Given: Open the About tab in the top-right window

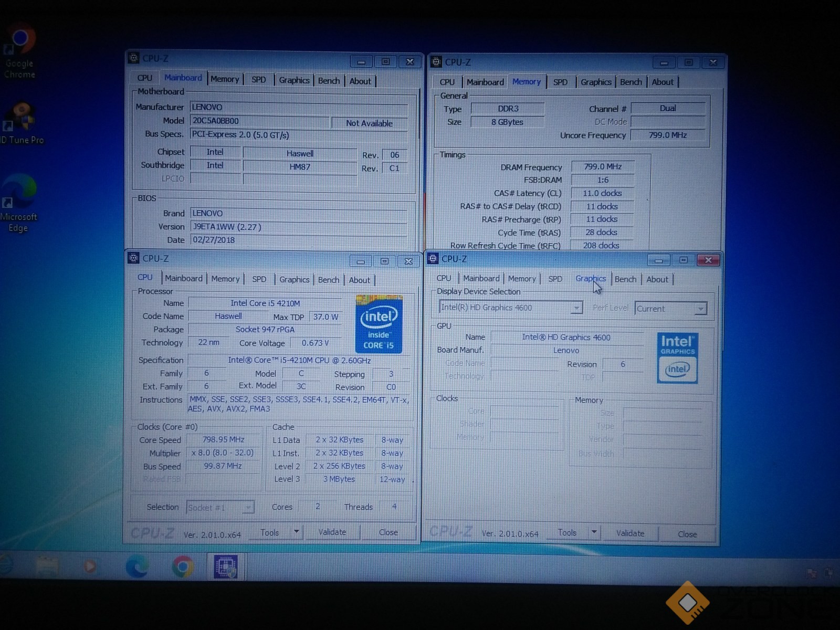Looking at the screenshot, I should point(663,82).
